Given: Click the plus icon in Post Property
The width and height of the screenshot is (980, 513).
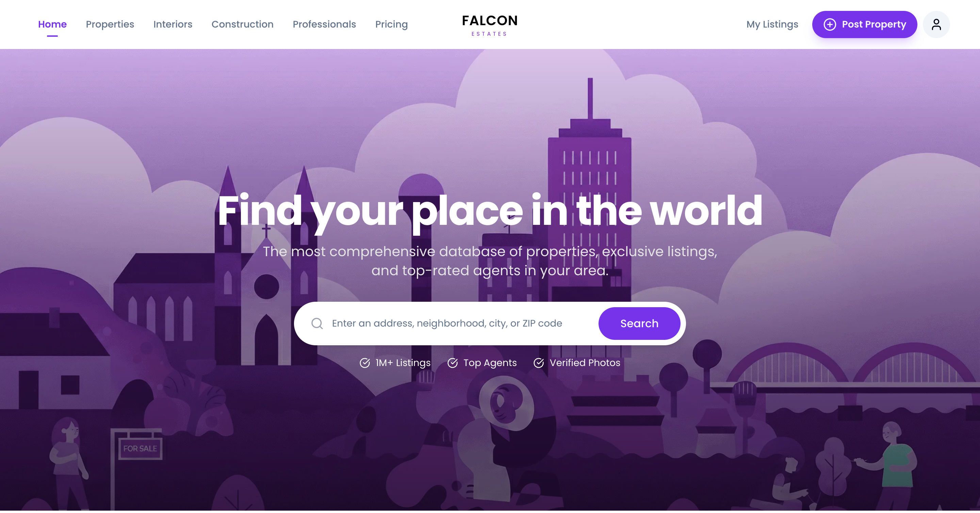Looking at the screenshot, I should (x=830, y=24).
